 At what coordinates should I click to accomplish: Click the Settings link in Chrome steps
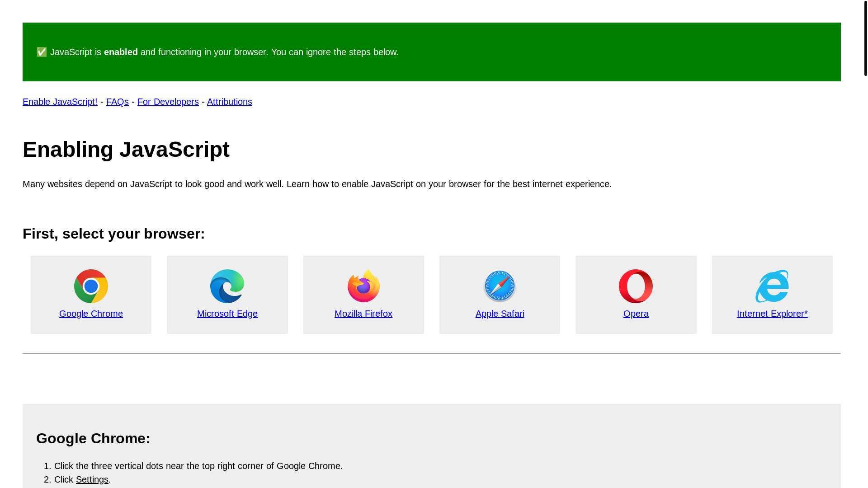tap(92, 479)
